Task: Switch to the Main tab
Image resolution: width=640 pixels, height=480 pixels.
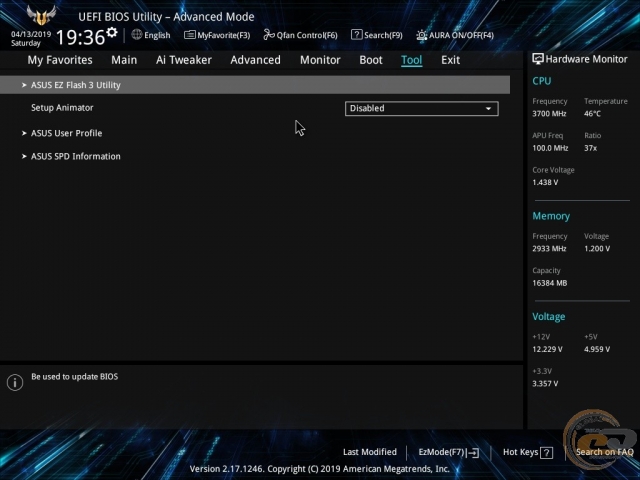Action: (124, 60)
